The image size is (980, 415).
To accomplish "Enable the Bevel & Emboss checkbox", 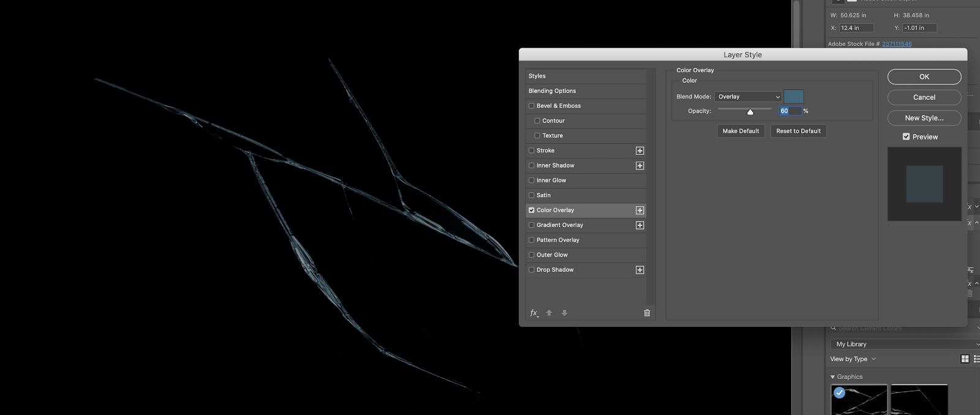I will pyautogui.click(x=532, y=106).
